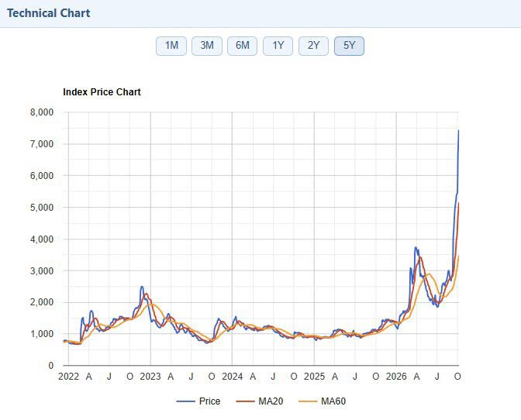Viewport: 521px width, 420px height.
Task: Click the 2025 x-axis label
Action: 314,377
